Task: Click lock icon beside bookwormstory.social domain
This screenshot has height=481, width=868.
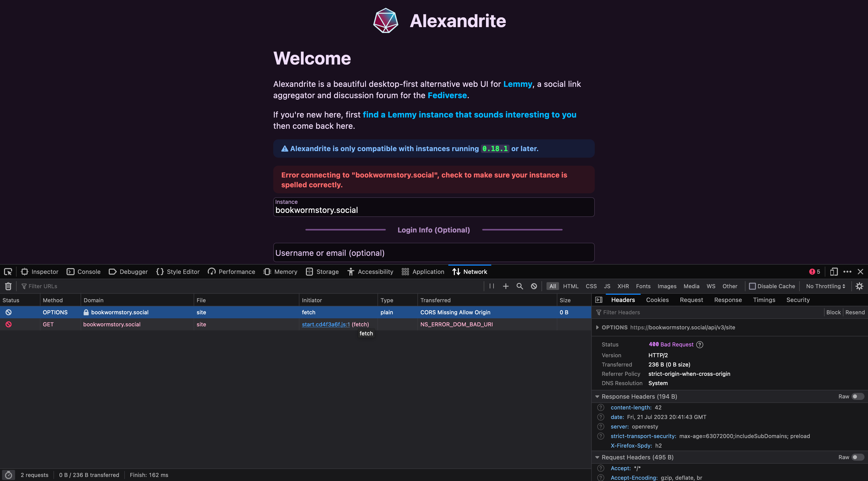Action: tap(86, 312)
